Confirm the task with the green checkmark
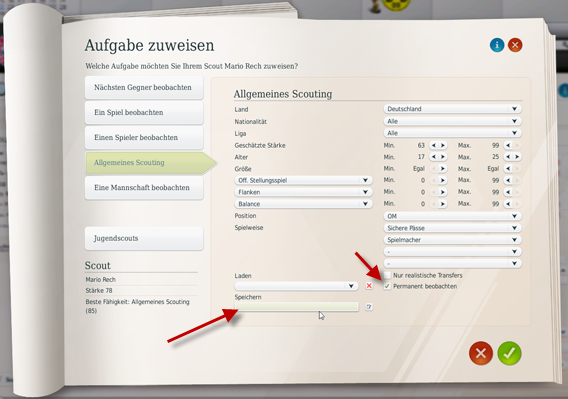The width and height of the screenshot is (568, 399). pos(509,353)
